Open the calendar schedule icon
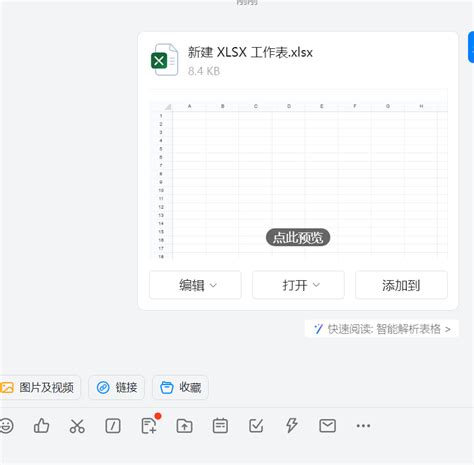Screen dimensions: 474x465 [220, 426]
